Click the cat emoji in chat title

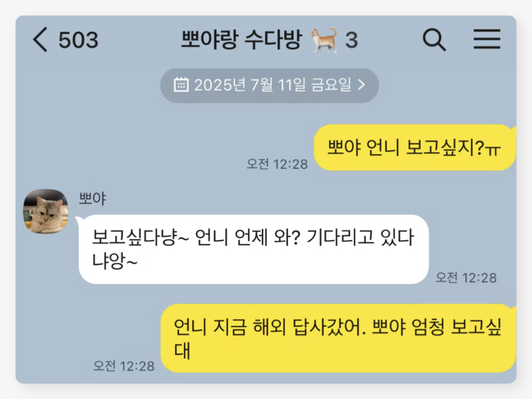point(324,40)
